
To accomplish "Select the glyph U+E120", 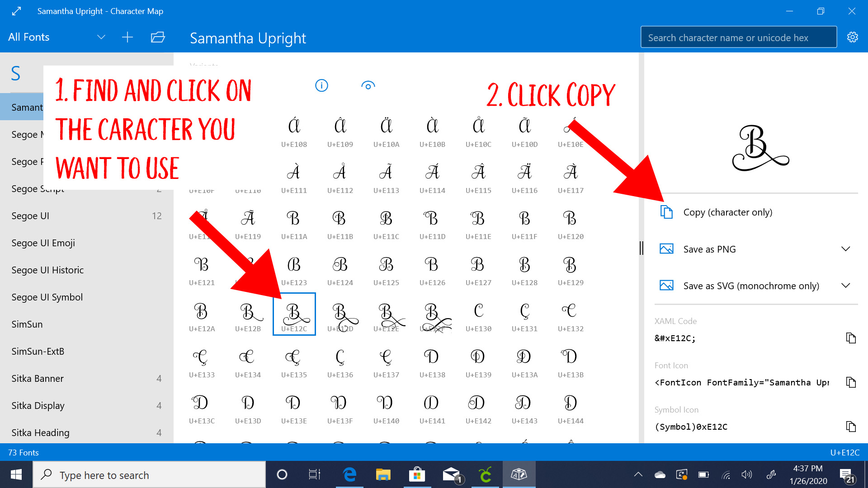I will tap(571, 222).
